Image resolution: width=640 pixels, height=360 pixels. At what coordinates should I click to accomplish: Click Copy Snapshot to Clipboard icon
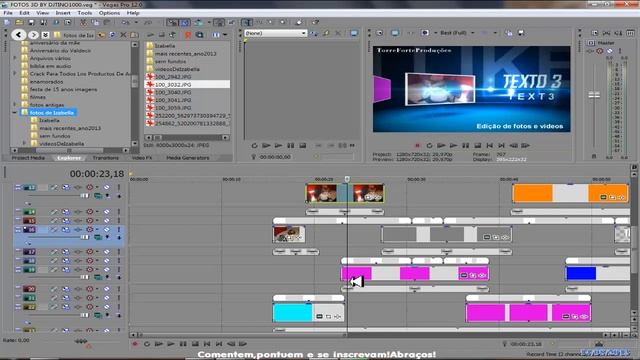(x=509, y=33)
